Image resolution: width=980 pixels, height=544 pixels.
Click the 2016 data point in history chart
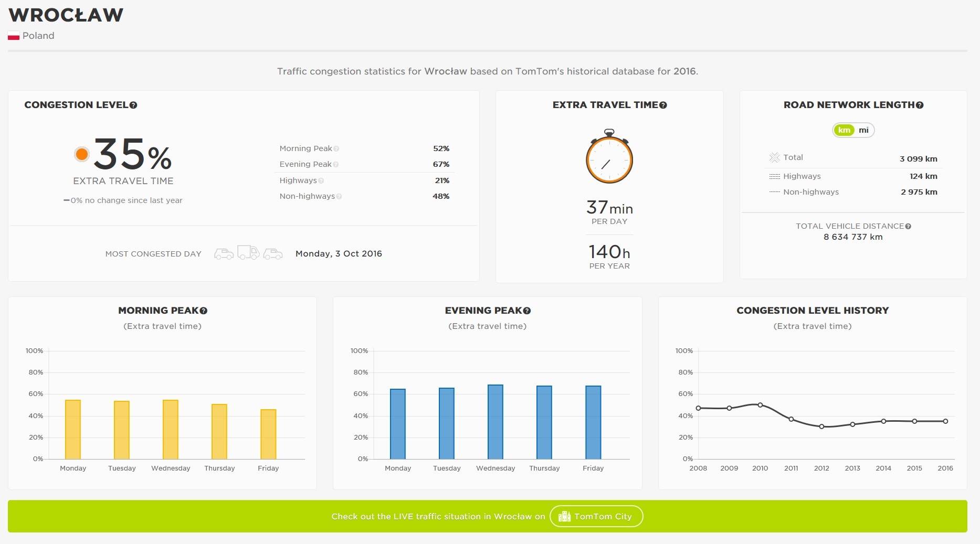pos(945,421)
